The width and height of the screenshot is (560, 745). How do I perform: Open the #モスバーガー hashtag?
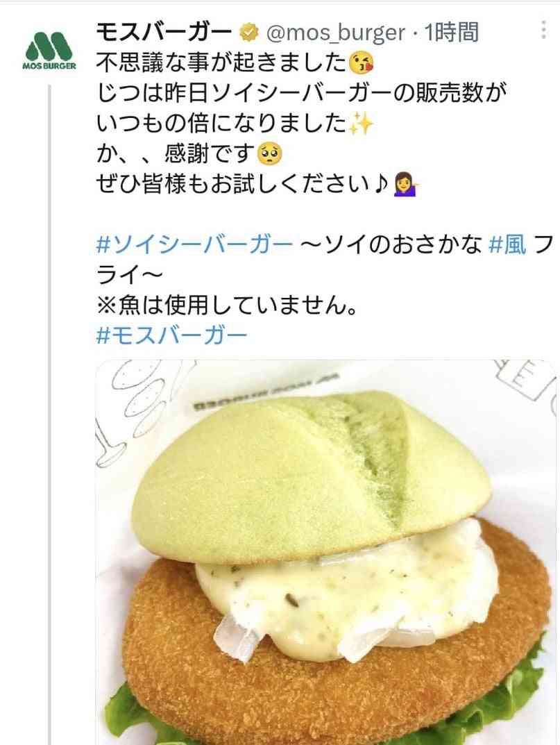click(x=171, y=335)
